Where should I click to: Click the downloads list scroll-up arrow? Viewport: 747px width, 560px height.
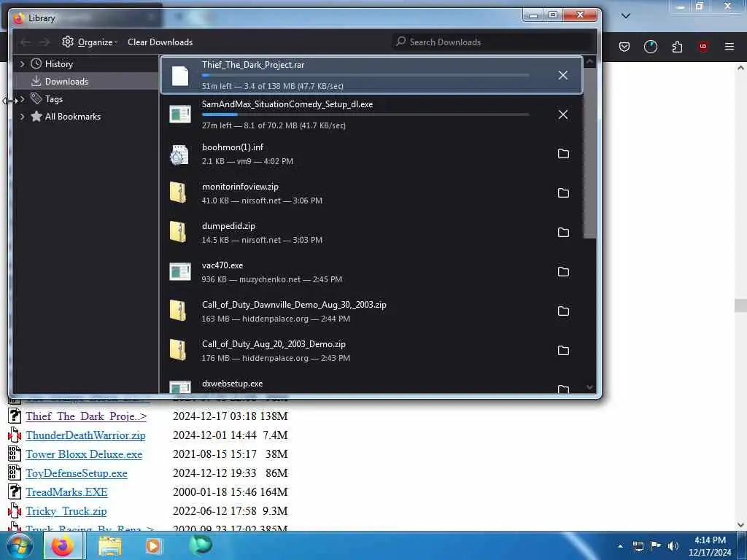tap(589, 61)
